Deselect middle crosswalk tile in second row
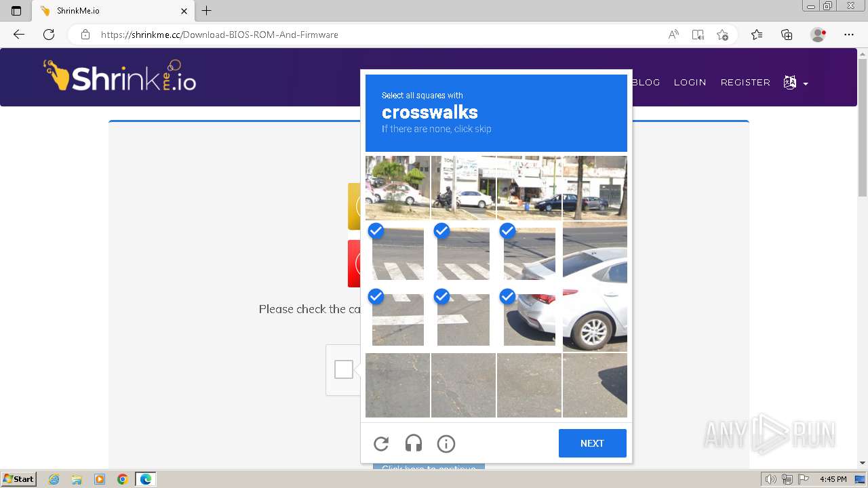Screen dimensions: 868x488 click(x=463, y=253)
